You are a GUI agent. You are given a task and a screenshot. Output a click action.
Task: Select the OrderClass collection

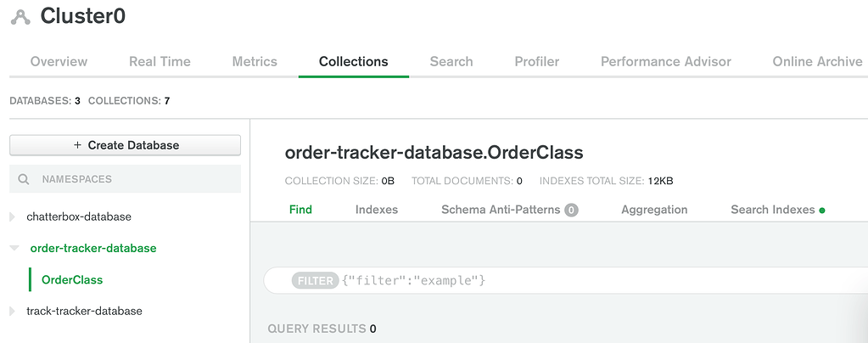(72, 279)
